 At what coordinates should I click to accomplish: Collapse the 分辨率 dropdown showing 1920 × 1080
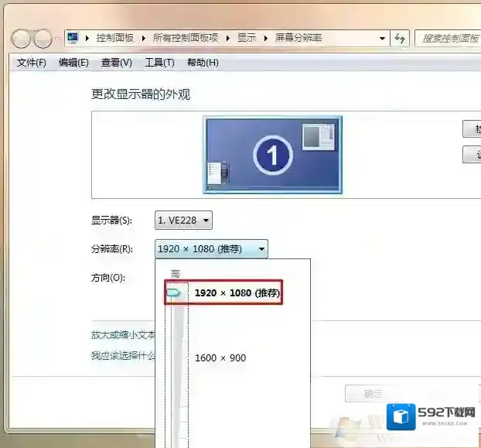[x=211, y=248]
